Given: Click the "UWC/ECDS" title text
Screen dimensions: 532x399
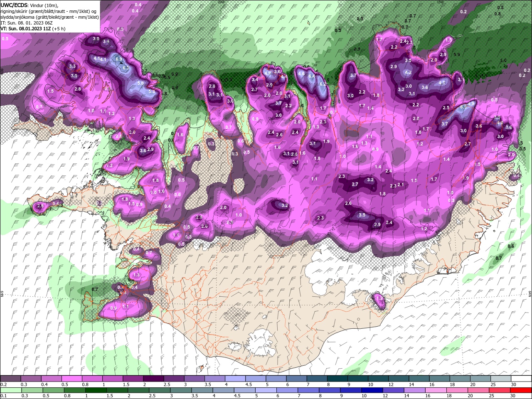Looking at the screenshot, I should click(14, 5).
